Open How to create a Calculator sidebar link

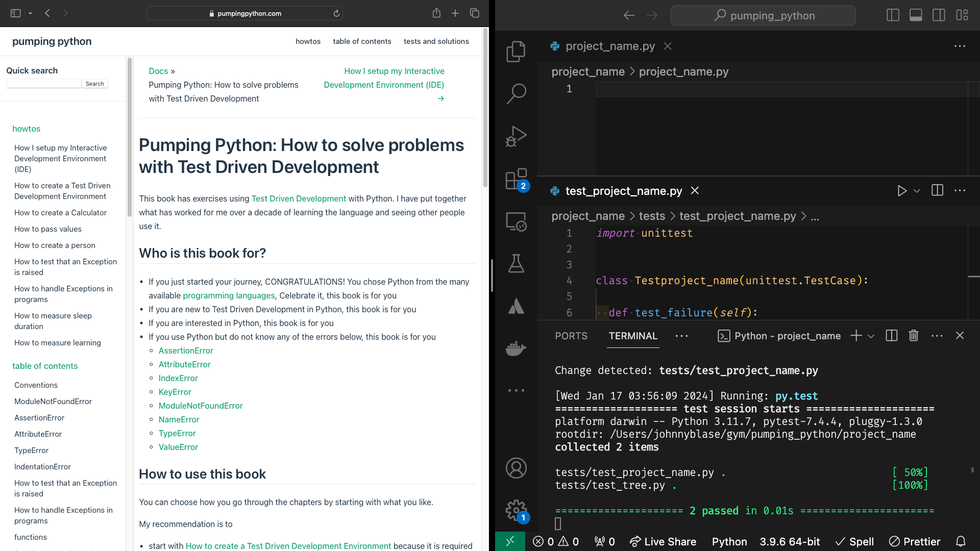60,213
